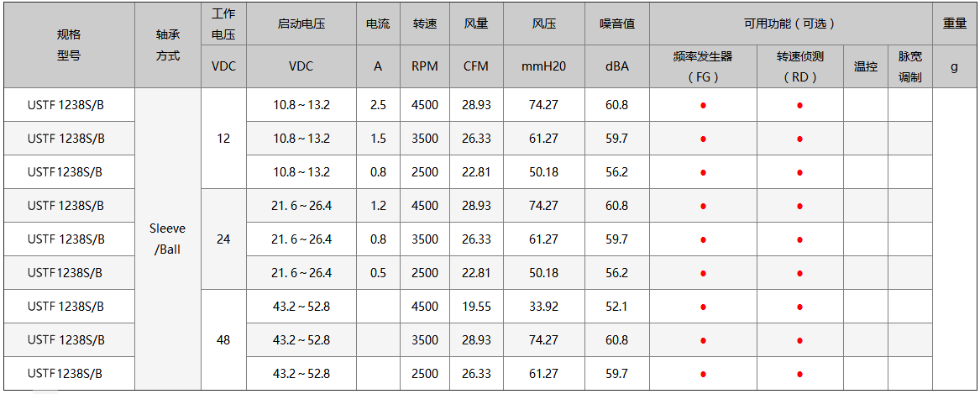The width and height of the screenshot is (980, 394).
Task: Click the red RD dot in the bottom row
Action: coord(799,375)
